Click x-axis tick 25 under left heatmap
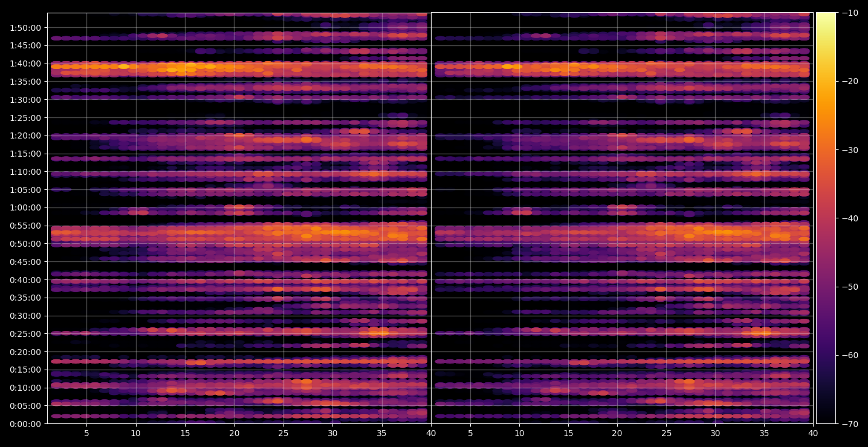This screenshot has width=868, height=447. 283,434
